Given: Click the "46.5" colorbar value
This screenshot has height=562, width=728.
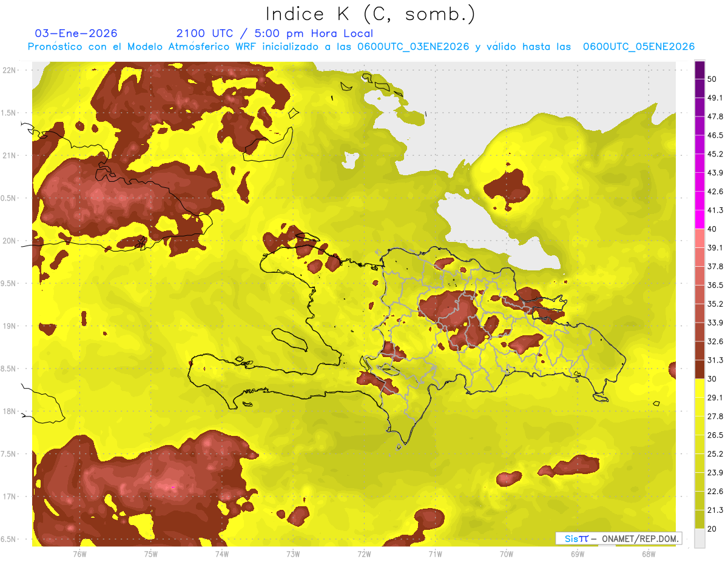Looking at the screenshot, I should click(x=716, y=136).
